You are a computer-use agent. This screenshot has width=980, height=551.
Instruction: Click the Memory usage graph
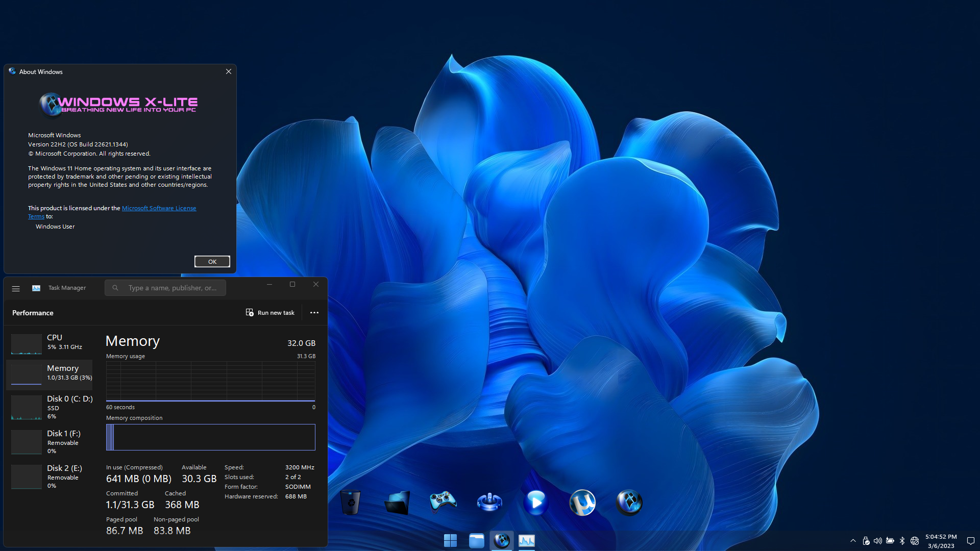[211, 382]
